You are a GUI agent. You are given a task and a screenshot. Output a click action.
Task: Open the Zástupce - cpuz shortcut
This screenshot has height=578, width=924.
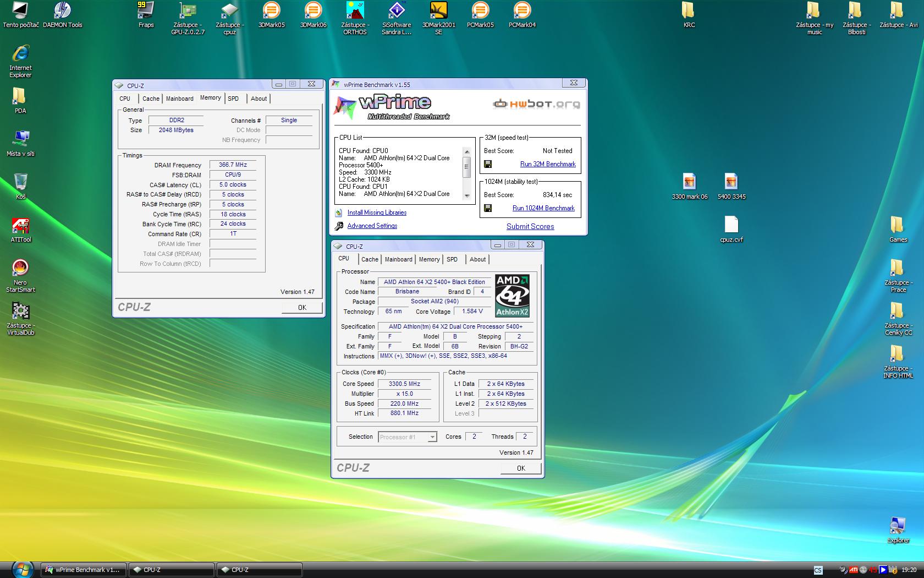[229, 19]
